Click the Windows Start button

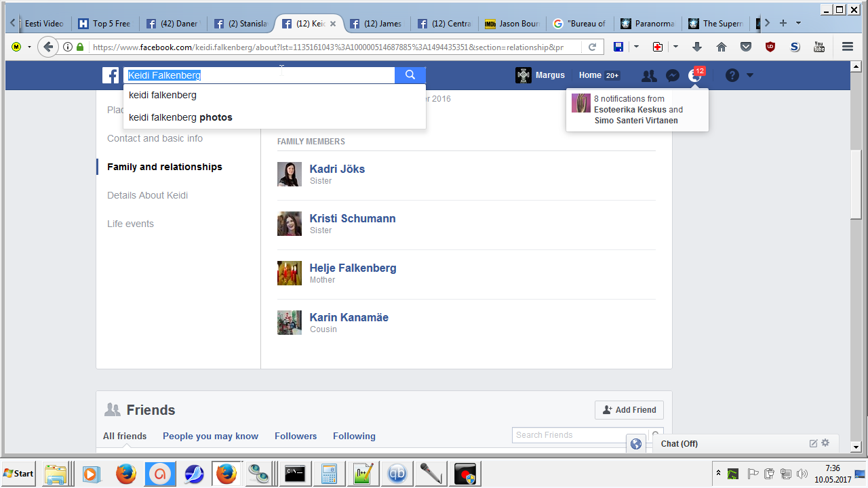(19, 473)
